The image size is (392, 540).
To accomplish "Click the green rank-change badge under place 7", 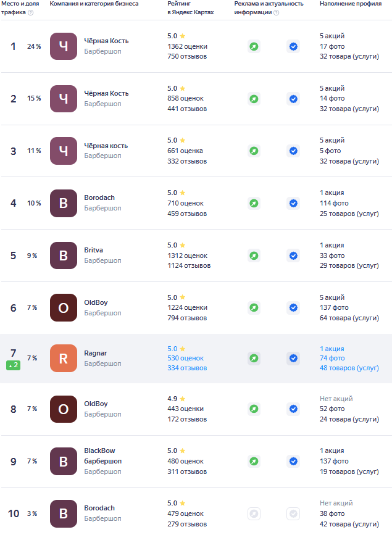I will click(x=14, y=365).
